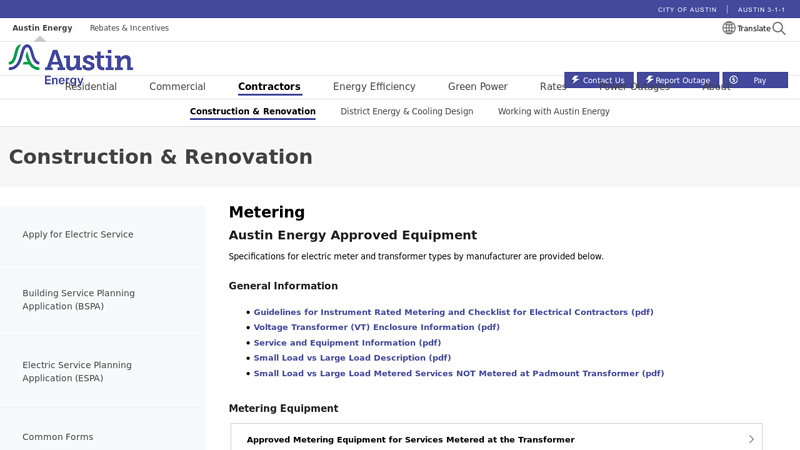
Task: Open the Commercial menu
Action: pyautogui.click(x=177, y=87)
